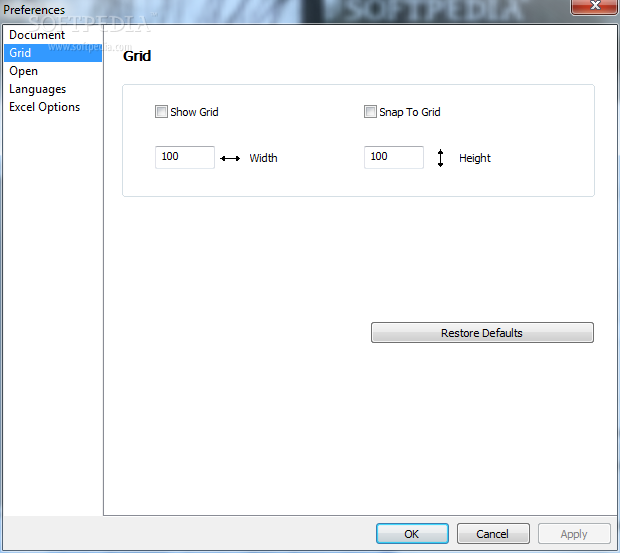Viewport: 620px width, 553px height.
Task: Open the Document preferences category
Action: tap(53, 35)
